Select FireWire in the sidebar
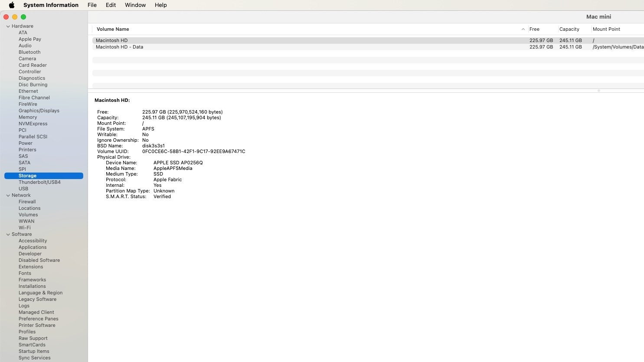Image resolution: width=644 pixels, height=362 pixels. click(28, 104)
